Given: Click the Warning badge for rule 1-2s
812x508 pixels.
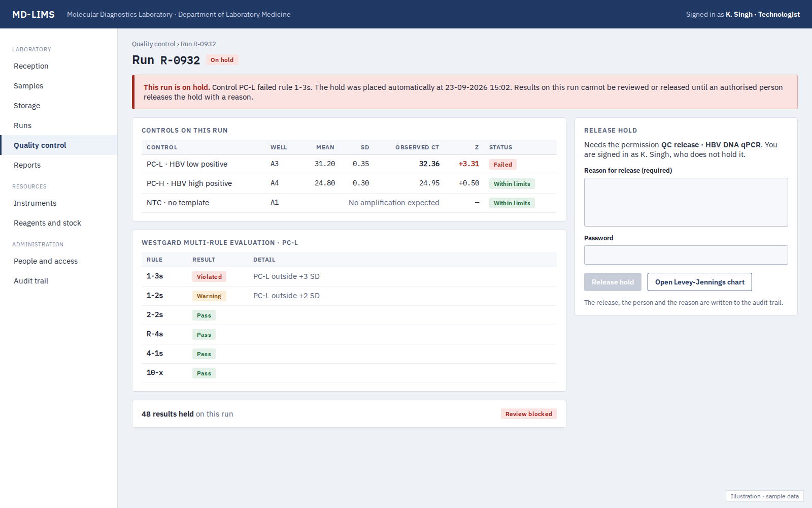Looking at the screenshot, I should pyautogui.click(x=209, y=296).
